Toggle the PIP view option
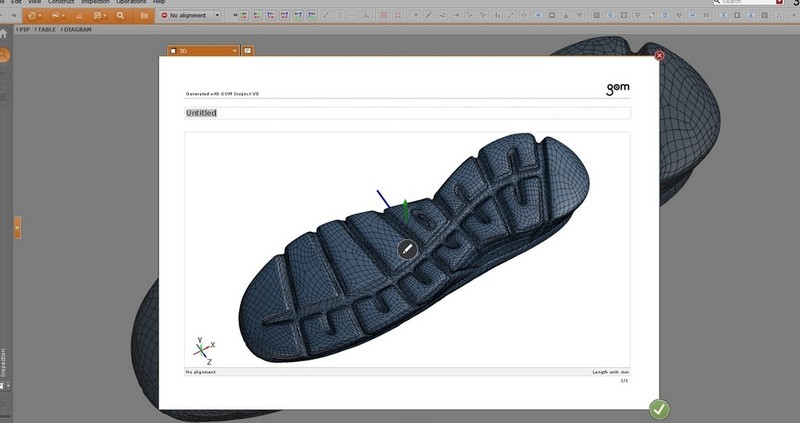 21,29
